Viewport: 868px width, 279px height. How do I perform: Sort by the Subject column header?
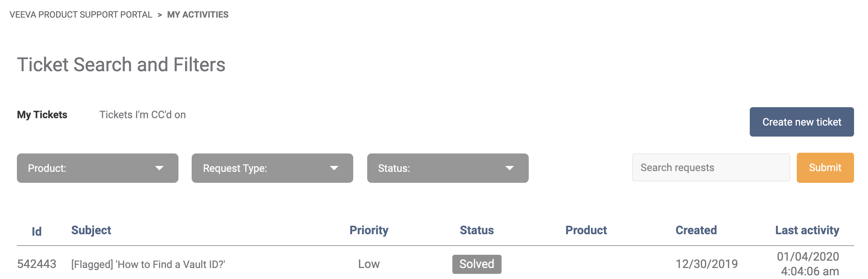pos(91,230)
